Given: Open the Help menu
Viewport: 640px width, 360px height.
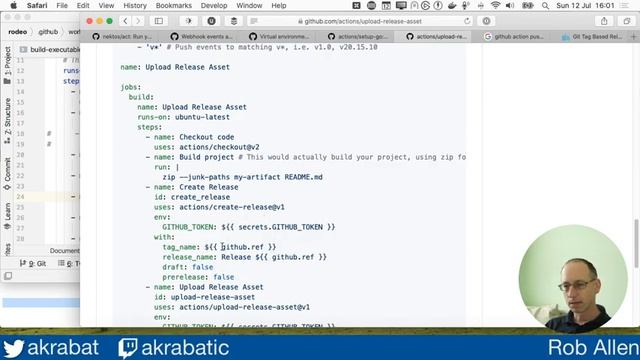Looking at the screenshot, I should coord(279,6).
